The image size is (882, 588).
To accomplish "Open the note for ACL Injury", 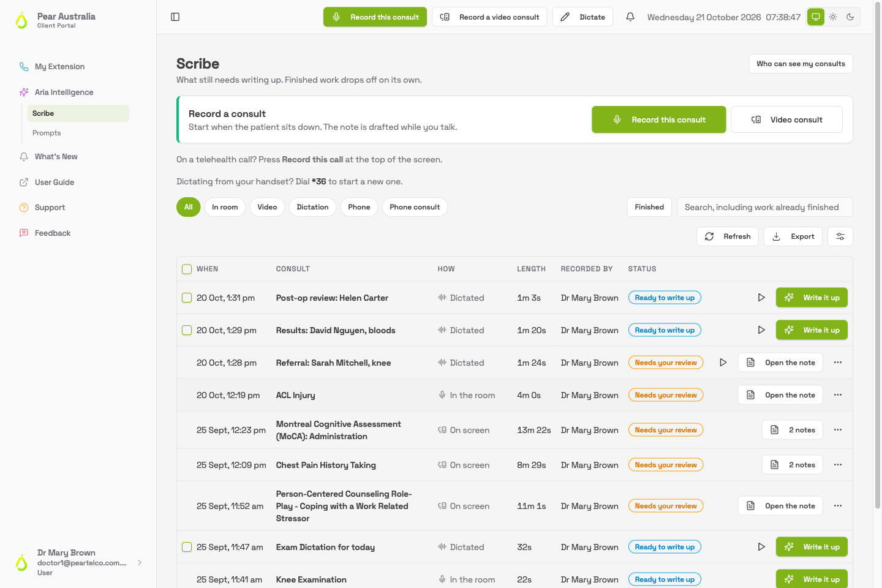I will click(780, 395).
